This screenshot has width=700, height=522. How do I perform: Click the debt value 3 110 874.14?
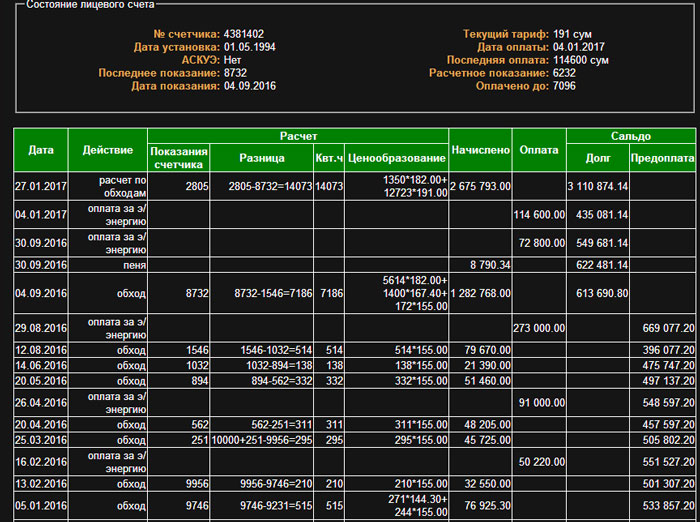(597, 186)
